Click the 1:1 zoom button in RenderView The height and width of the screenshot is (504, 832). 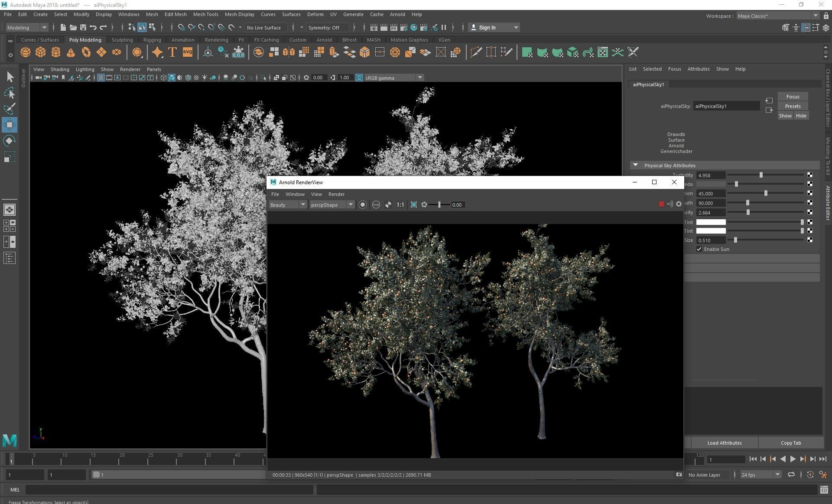coord(400,205)
